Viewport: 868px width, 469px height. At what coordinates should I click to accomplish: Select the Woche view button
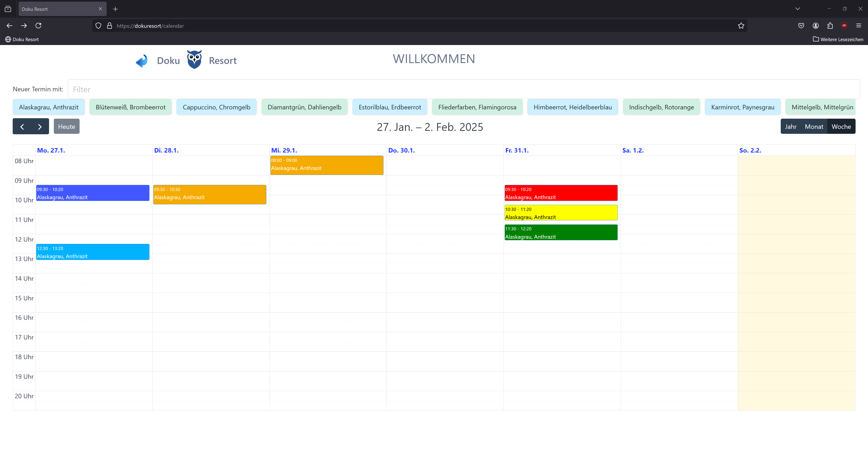coord(841,127)
